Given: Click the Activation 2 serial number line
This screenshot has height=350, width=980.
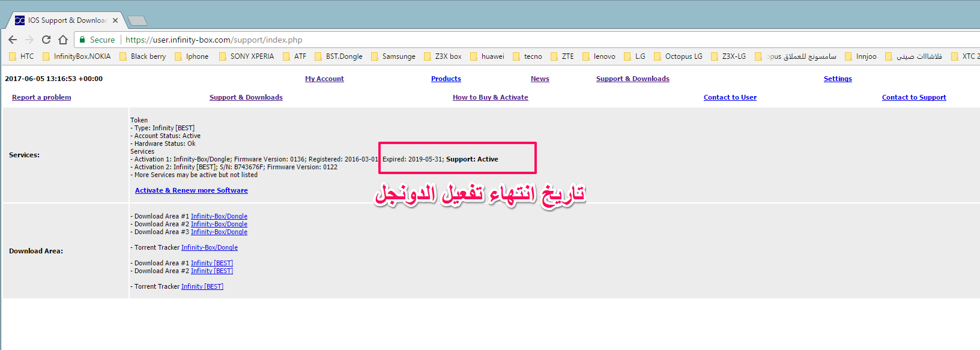Looking at the screenshot, I should [234, 167].
